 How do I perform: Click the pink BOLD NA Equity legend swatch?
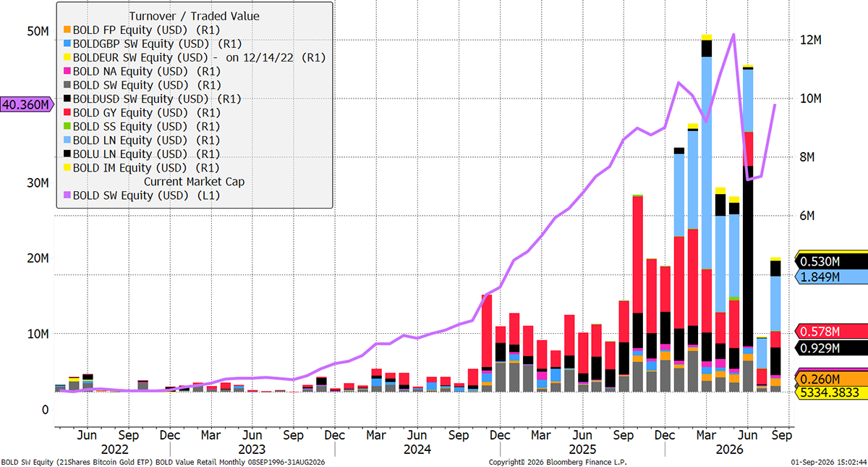[x=67, y=71]
